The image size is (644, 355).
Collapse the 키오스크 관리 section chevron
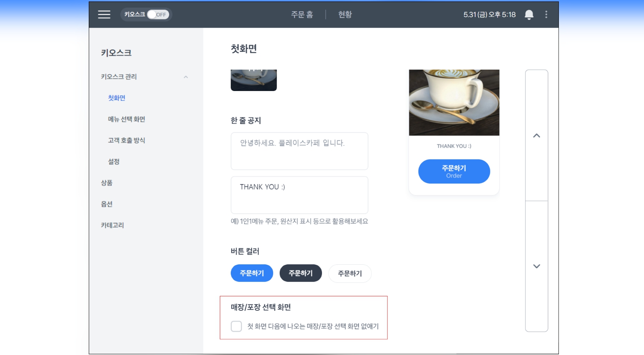[x=186, y=77]
